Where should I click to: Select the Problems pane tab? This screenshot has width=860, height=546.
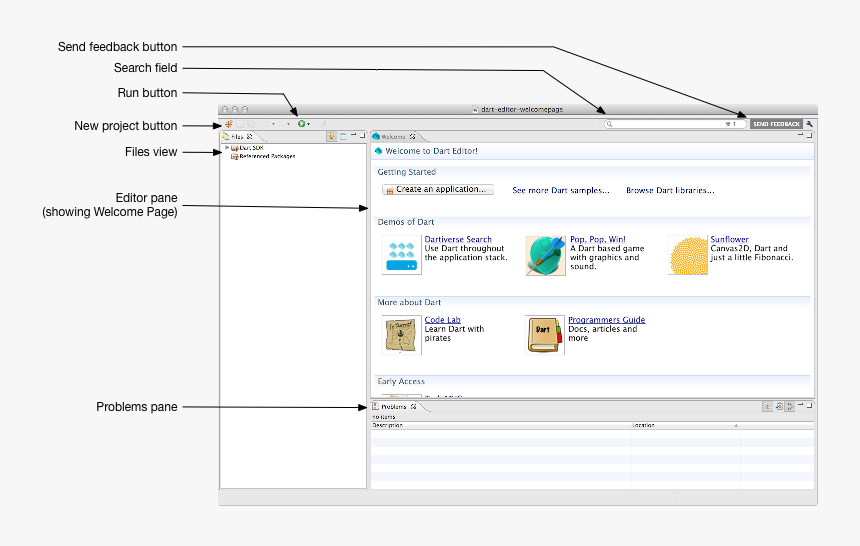coord(393,407)
